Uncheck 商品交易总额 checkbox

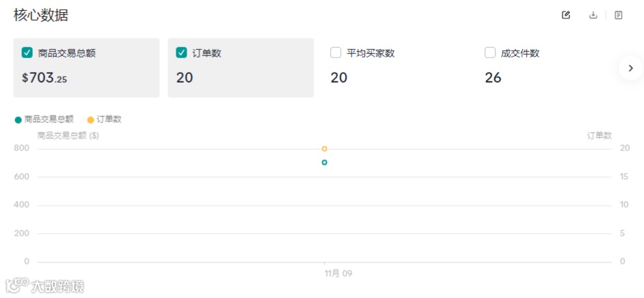pos(27,53)
